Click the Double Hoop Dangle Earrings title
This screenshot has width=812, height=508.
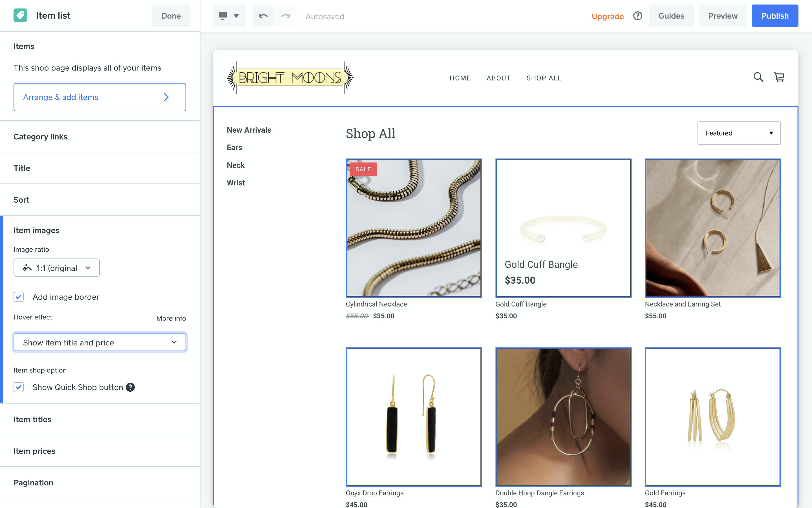[x=540, y=493]
